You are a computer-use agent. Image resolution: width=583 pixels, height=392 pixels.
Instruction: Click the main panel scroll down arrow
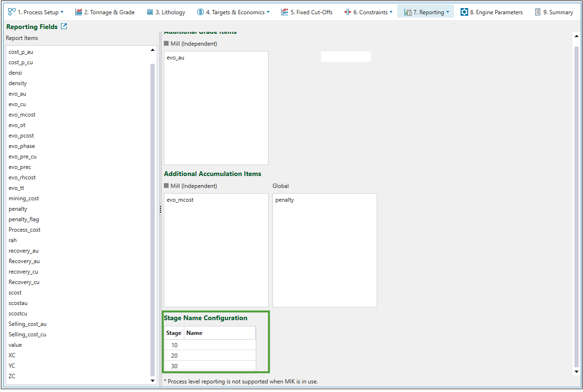(x=577, y=372)
